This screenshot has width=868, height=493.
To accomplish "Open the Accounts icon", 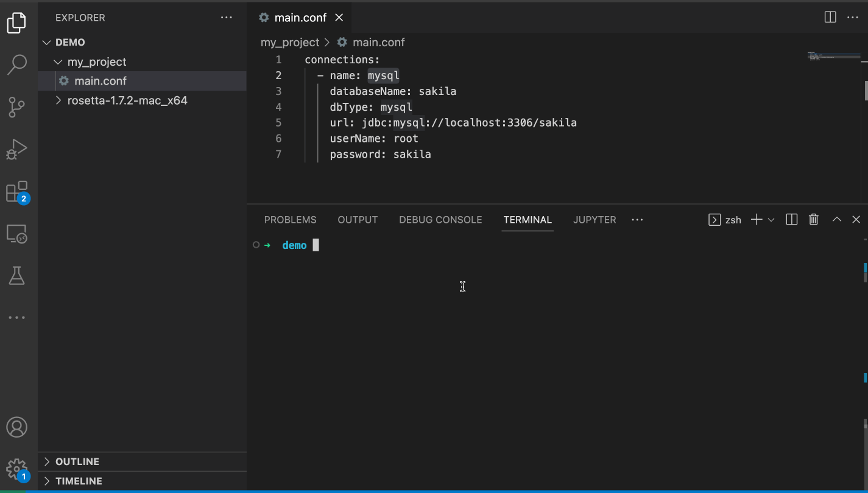I will click(x=16, y=427).
